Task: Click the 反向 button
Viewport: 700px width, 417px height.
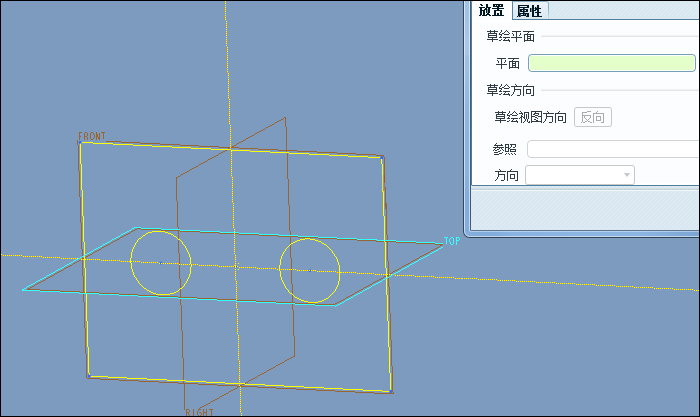Action: 592,117
